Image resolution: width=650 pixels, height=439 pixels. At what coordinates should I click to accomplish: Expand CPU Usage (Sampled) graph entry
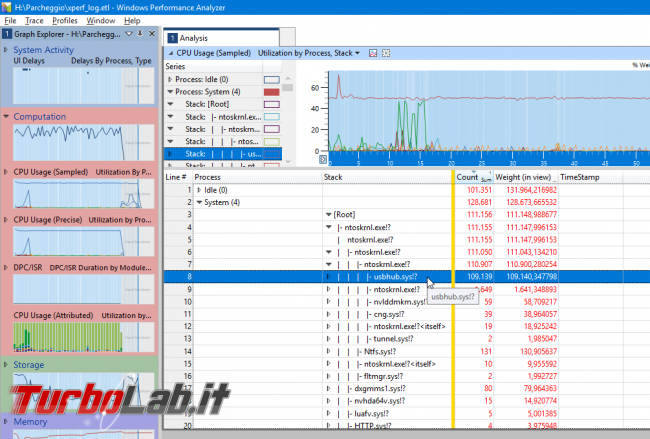6,172
